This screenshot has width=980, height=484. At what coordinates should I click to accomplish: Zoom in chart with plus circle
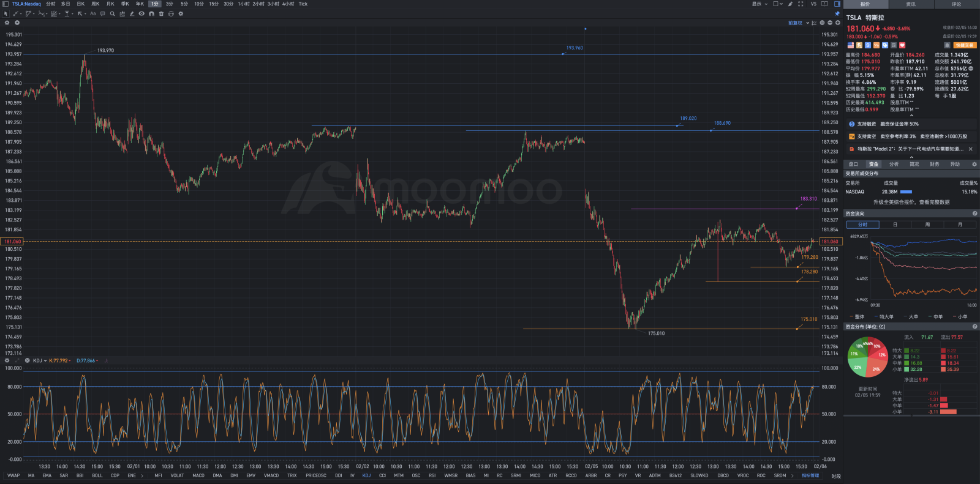point(837,23)
